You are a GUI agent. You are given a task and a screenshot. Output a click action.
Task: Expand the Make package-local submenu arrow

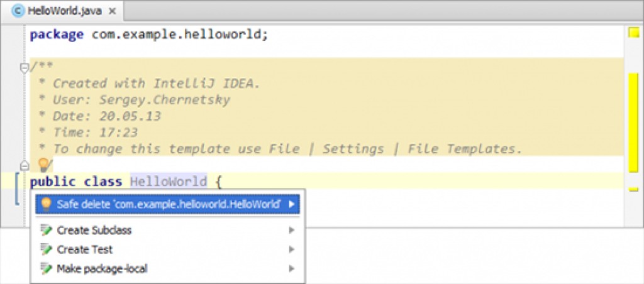click(x=292, y=269)
